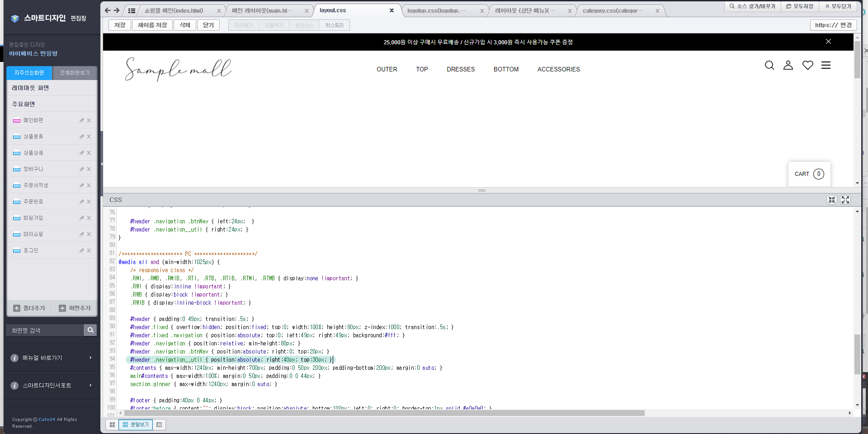868x434 pixels.
Task: Open the user account icon in preview
Action: pos(788,66)
